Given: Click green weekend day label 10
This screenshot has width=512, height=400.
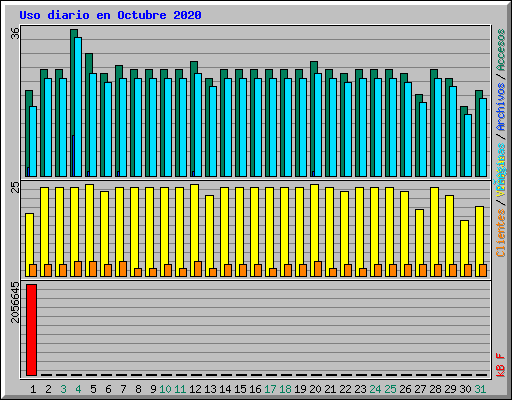Looking at the screenshot, I should (165, 389).
